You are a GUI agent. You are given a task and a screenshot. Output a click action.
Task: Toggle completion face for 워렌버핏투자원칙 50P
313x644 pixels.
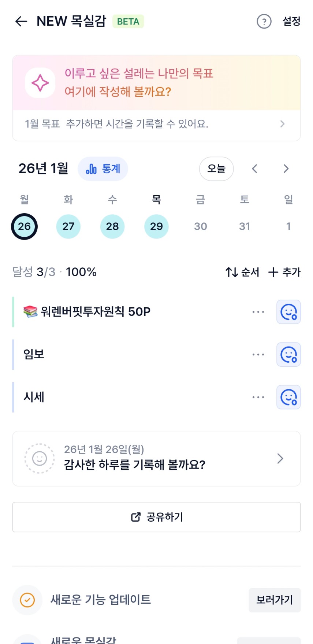[x=288, y=312]
